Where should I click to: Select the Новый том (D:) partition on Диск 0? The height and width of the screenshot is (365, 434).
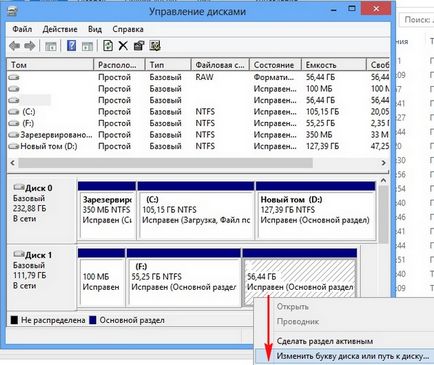click(x=315, y=210)
